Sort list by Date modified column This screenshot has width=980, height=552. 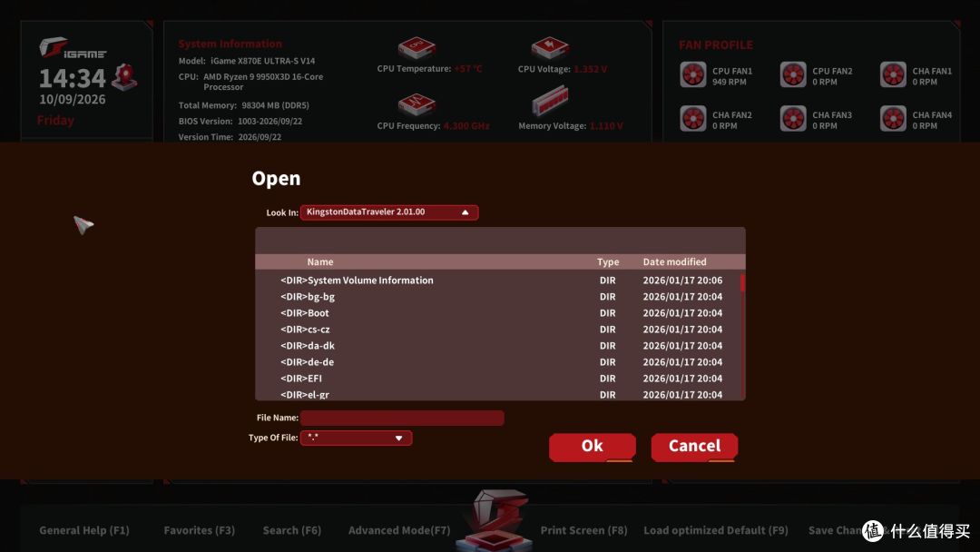tap(674, 262)
